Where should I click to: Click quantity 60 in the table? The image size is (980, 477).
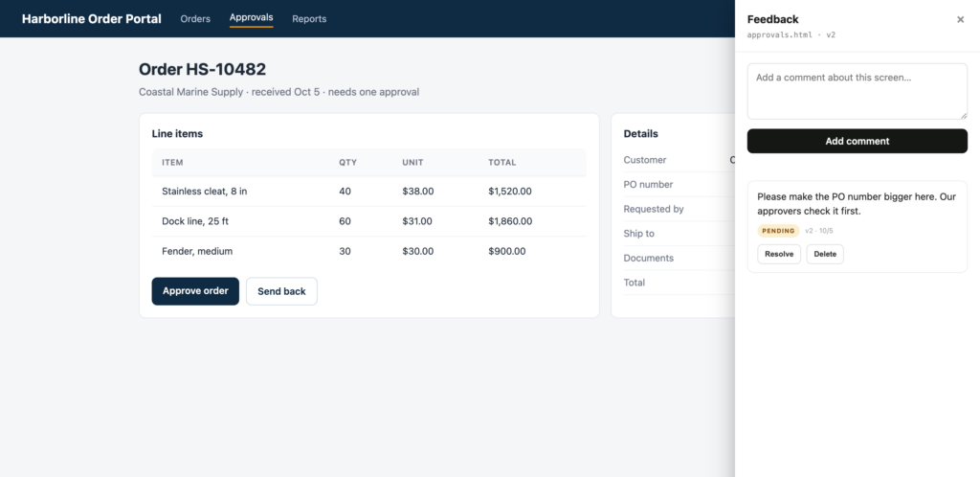coord(345,221)
